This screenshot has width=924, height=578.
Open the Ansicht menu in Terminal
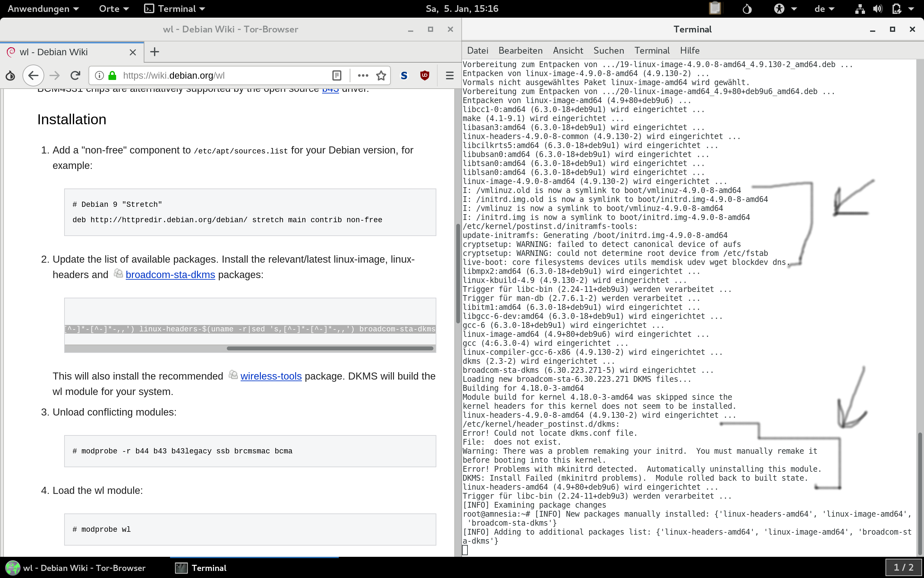[568, 50]
